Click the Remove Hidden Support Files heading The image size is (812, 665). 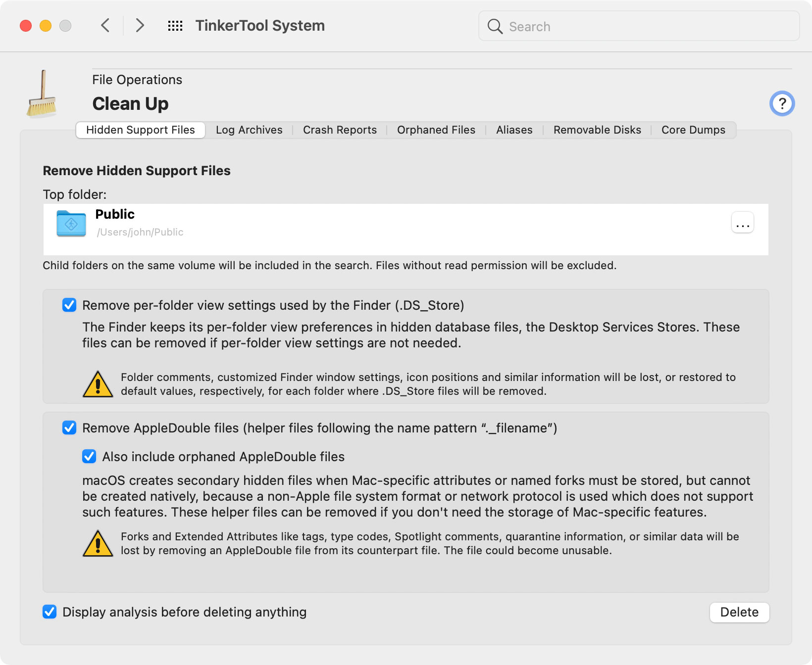click(137, 171)
